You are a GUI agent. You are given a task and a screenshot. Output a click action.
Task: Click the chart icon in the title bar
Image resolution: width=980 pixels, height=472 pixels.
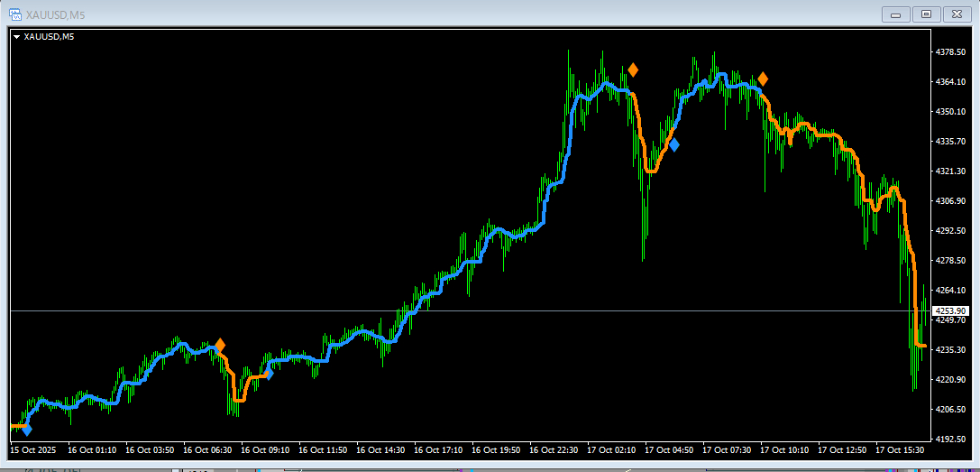pos(14,14)
